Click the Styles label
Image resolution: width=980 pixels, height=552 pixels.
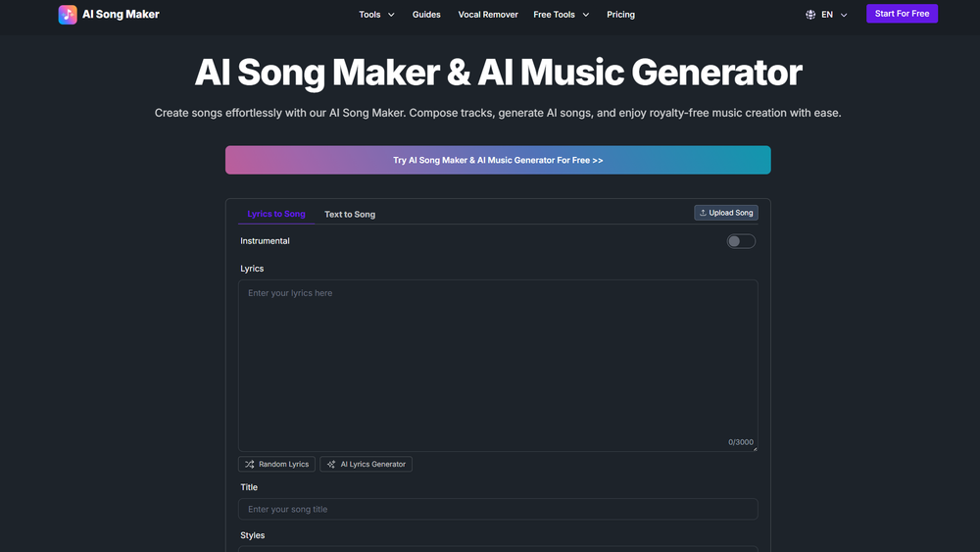click(x=253, y=535)
